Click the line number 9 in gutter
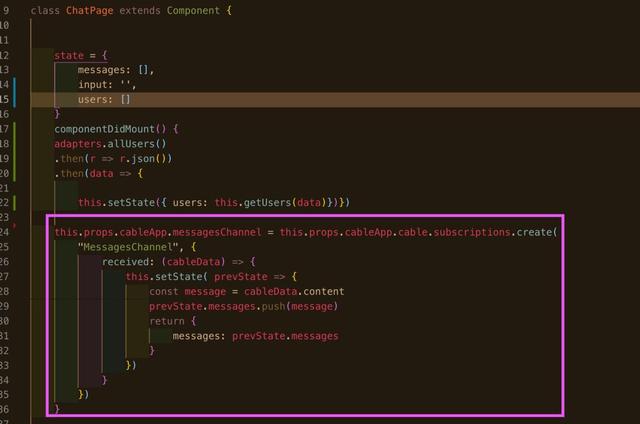 click(6, 11)
